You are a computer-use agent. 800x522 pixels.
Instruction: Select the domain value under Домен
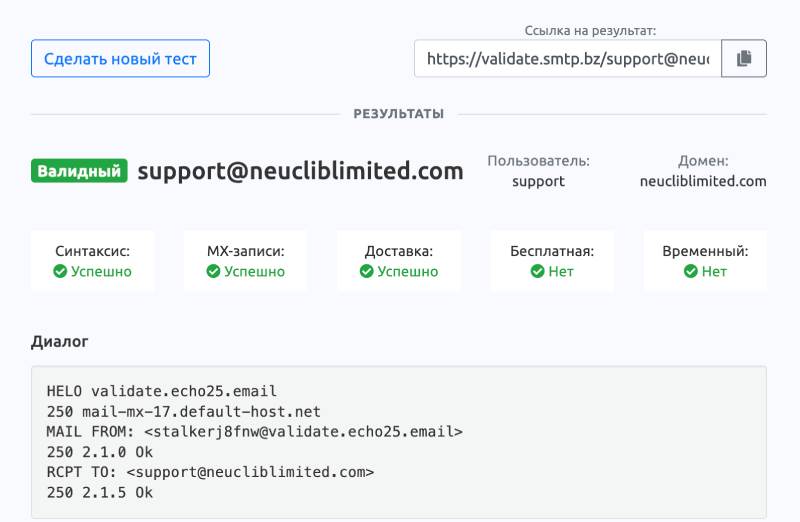point(703,181)
